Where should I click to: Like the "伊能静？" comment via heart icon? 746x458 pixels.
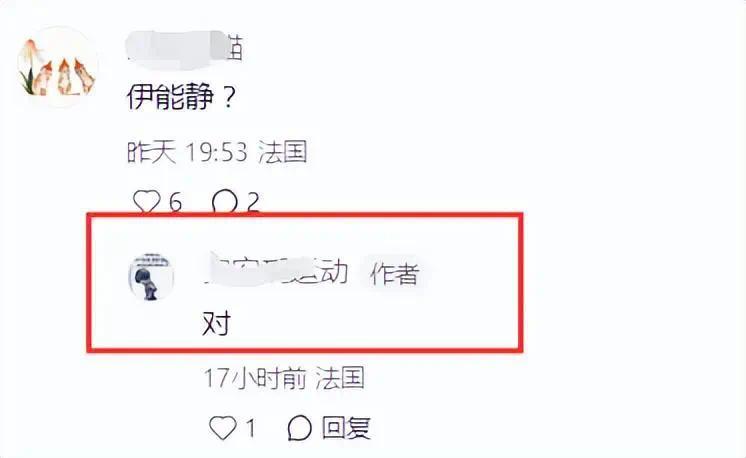tap(146, 202)
